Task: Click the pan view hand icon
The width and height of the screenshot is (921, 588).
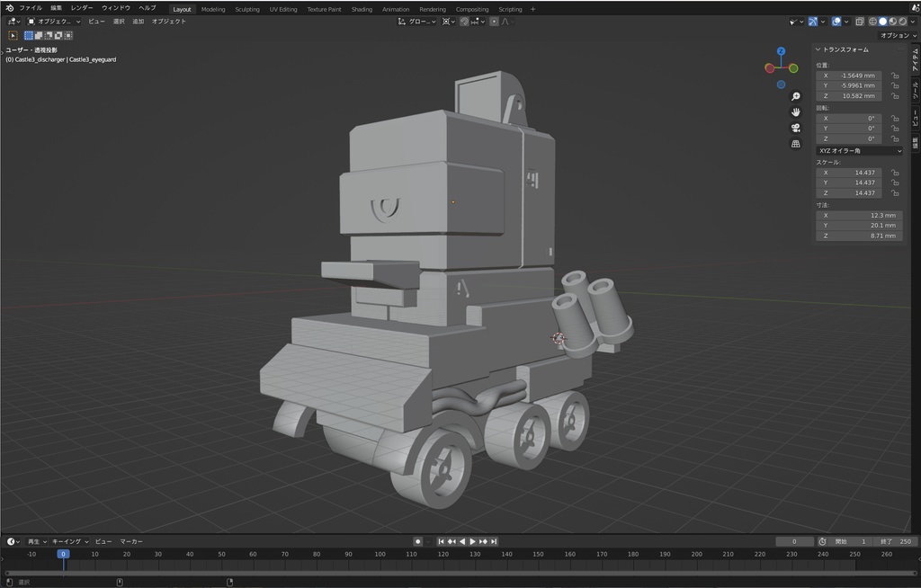Action: (x=796, y=112)
